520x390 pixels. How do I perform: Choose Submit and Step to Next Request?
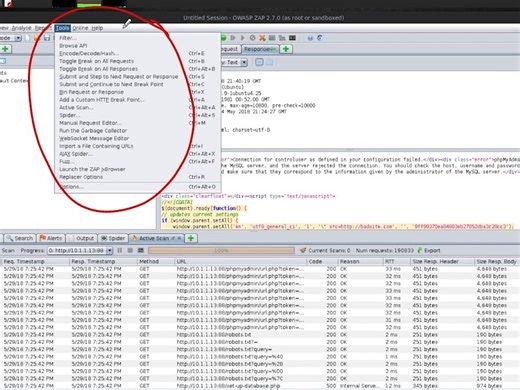(137, 76)
